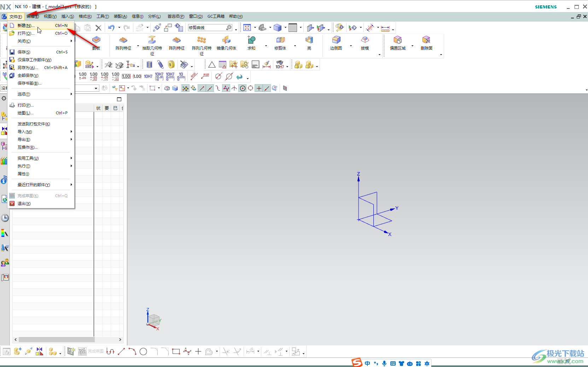Click 退出(X) to exit NX
The width and height of the screenshot is (588, 367).
pos(41,203)
